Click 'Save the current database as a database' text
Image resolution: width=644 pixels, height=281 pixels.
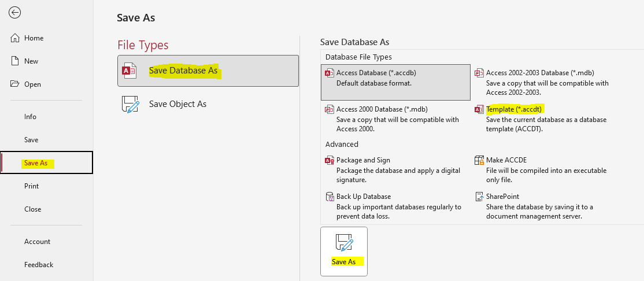point(546,120)
